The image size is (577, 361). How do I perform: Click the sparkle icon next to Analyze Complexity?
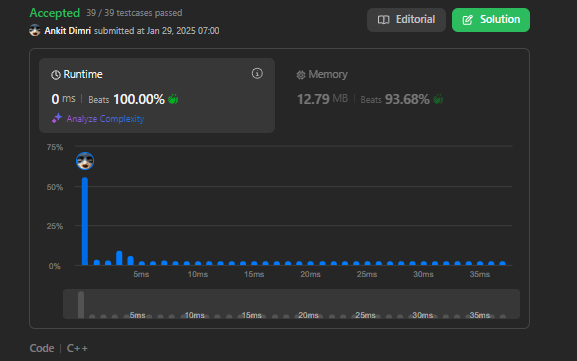click(x=57, y=118)
